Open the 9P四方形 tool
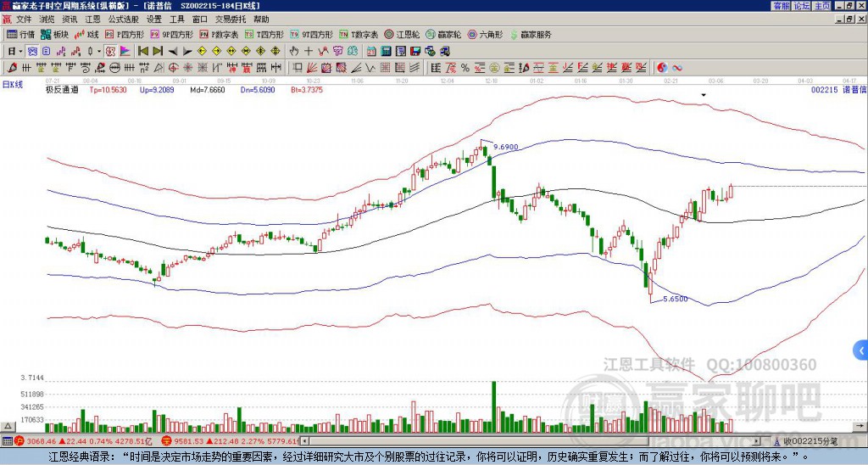The image size is (868, 465). pos(171,34)
